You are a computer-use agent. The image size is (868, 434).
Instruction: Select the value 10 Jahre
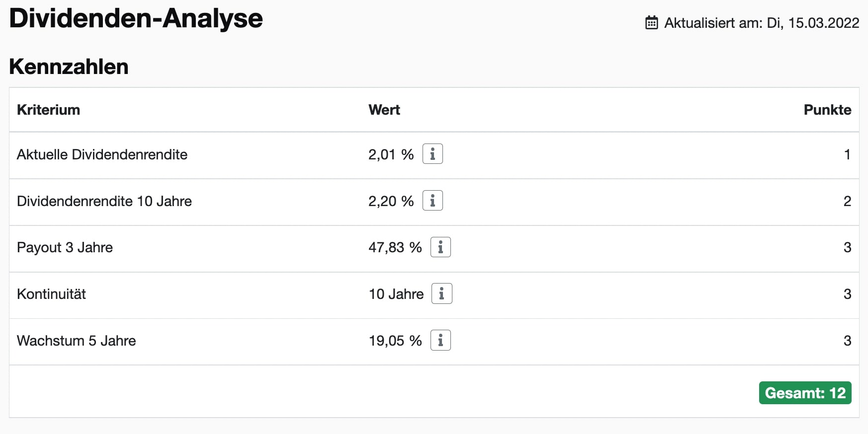[396, 294]
